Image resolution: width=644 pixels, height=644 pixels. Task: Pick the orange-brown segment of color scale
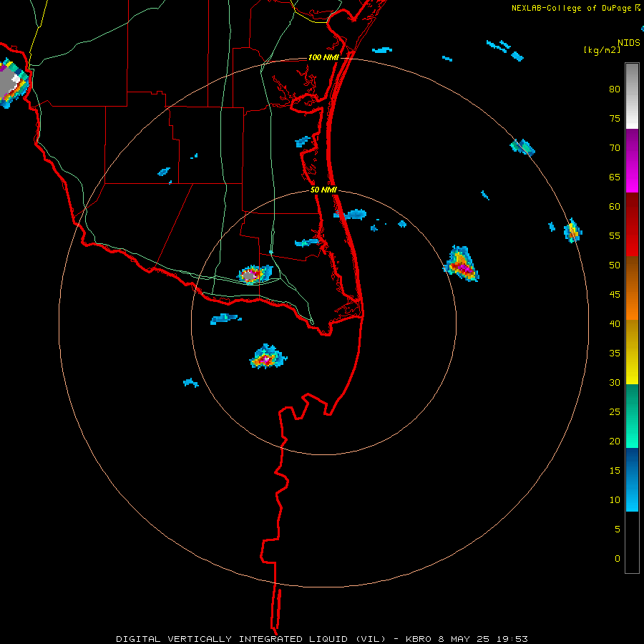[x=632, y=288]
